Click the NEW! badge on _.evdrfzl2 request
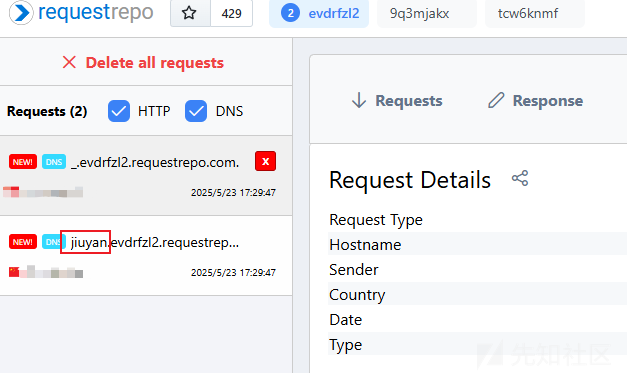Screen dimensions: 627x373 (23, 162)
